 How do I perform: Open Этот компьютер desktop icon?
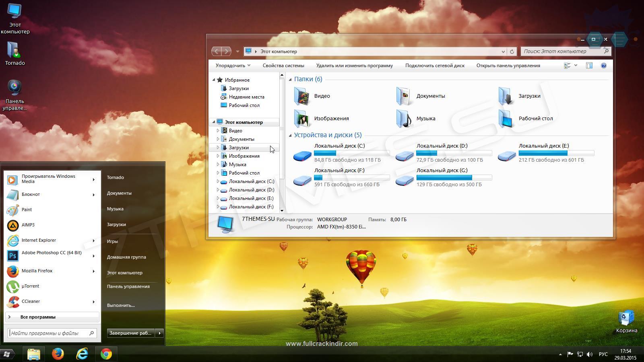pos(15,19)
